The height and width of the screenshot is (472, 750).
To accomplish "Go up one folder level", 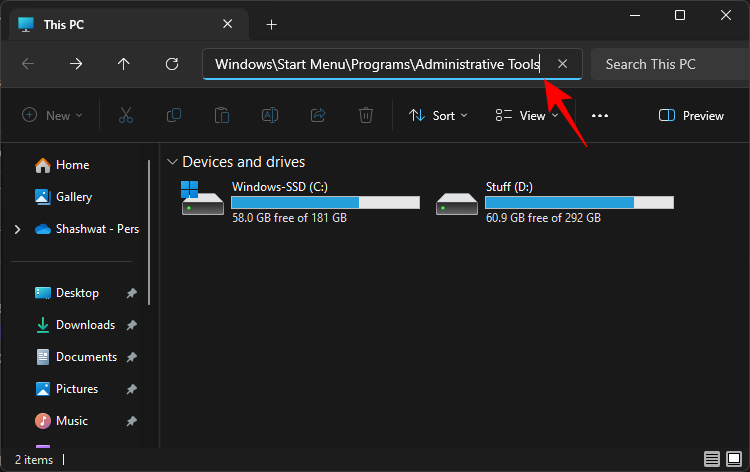I will [x=124, y=64].
